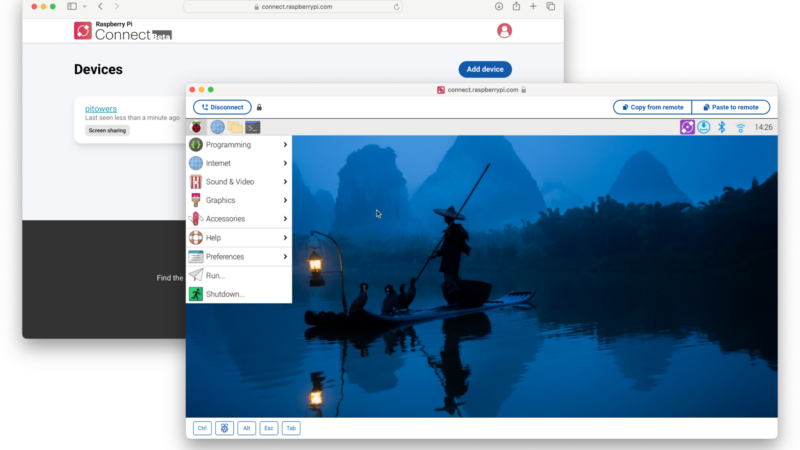
Task: Open the user account profile icon
Action: coord(504,31)
